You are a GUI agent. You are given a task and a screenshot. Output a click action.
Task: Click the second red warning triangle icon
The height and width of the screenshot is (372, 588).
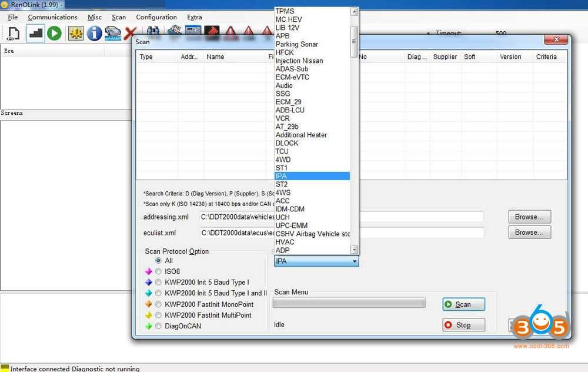249,31
